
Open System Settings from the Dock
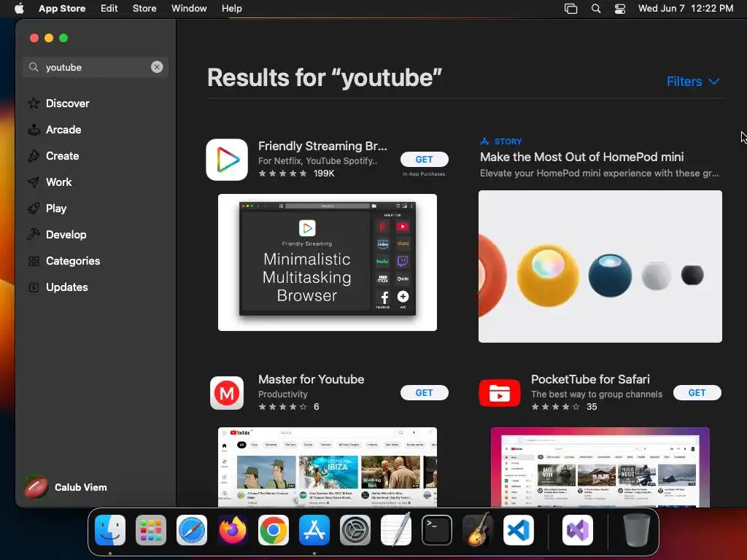[355, 530]
